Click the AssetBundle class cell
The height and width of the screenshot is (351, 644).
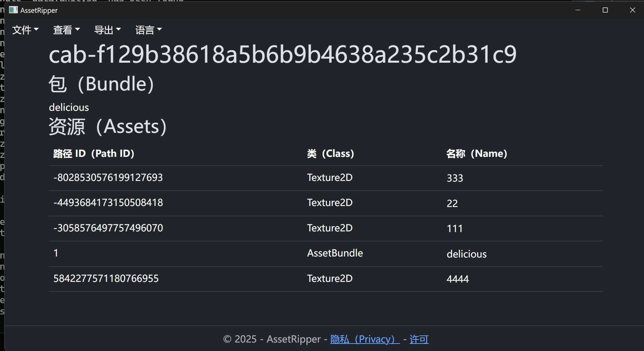(335, 253)
